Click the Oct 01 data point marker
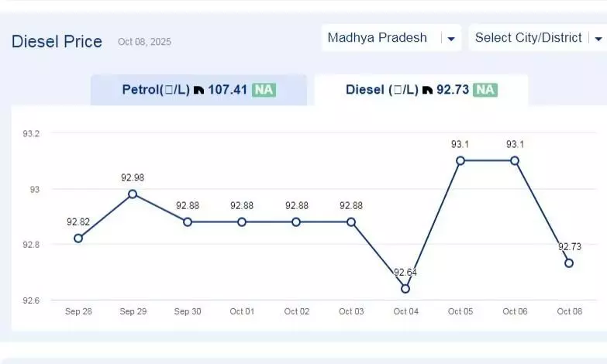The height and width of the screenshot is (364, 607). click(242, 221)
